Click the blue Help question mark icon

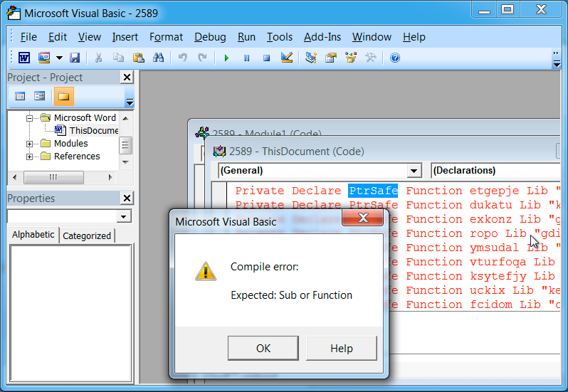tap(395, 58)
